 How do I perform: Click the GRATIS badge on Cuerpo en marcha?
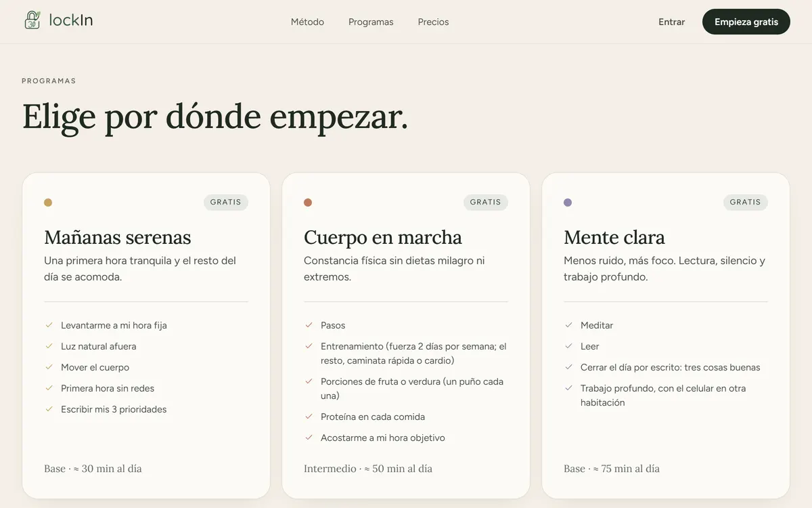coord(486,202)
